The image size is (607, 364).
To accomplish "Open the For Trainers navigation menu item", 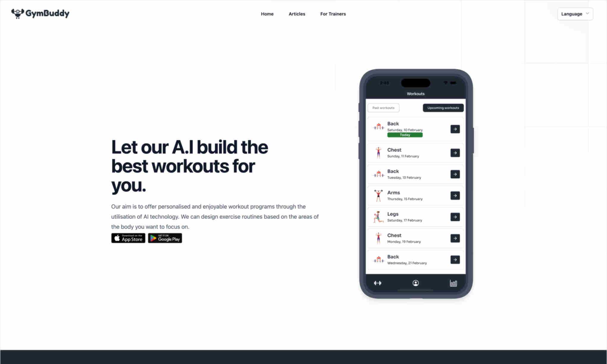I will pos(333,14).
